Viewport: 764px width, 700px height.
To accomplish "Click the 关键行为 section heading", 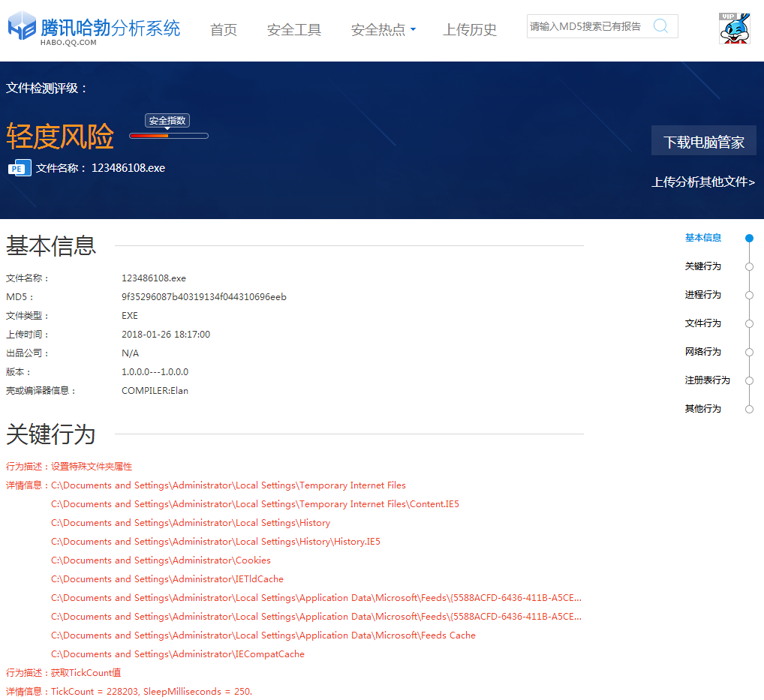I will point(51,434).
